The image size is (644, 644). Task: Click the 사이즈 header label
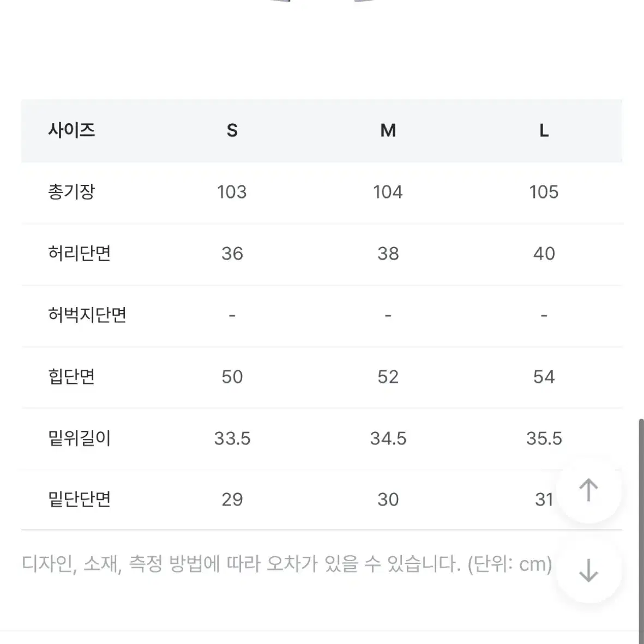point(71,131)
